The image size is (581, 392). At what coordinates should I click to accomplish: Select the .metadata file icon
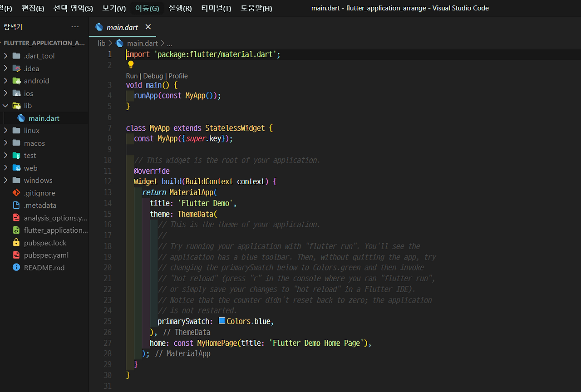pyautogui.click(x=16, y=205)
